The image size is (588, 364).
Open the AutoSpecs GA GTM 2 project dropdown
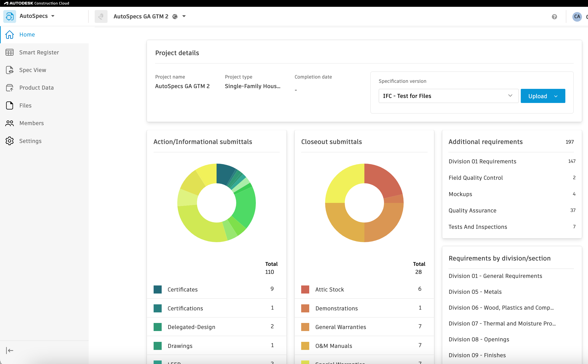click(x=184, y=16)
